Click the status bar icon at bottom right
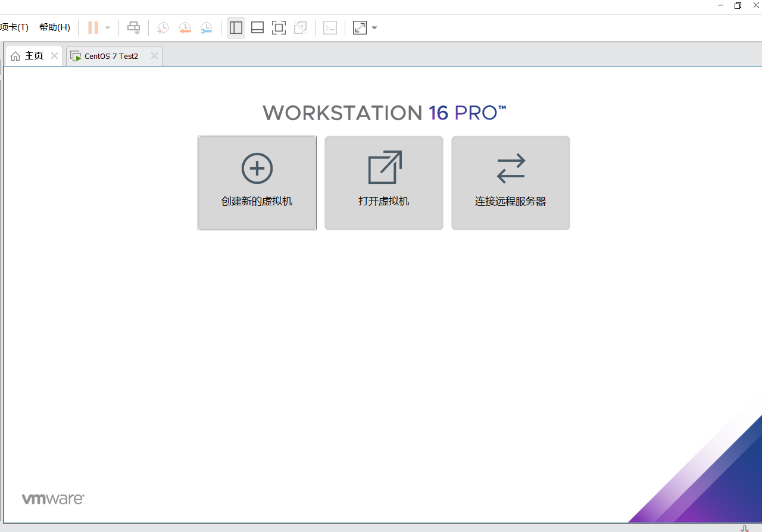 pos(745,528)
